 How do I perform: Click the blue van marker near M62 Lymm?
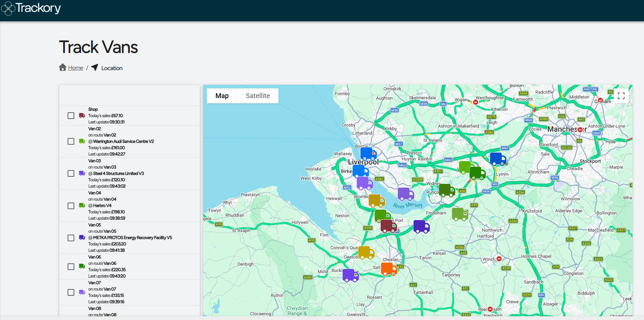498,159
